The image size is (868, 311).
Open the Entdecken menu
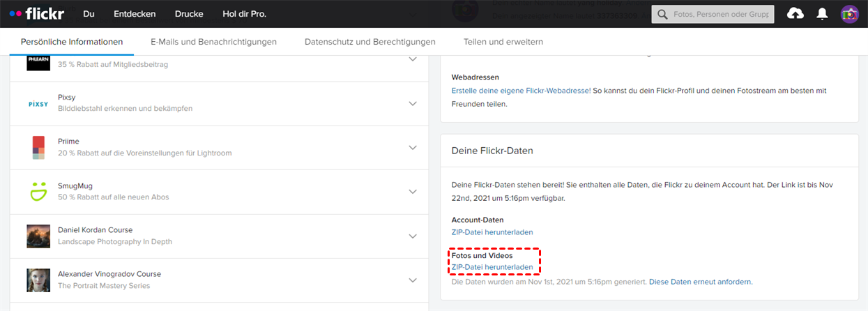point(135,14)
